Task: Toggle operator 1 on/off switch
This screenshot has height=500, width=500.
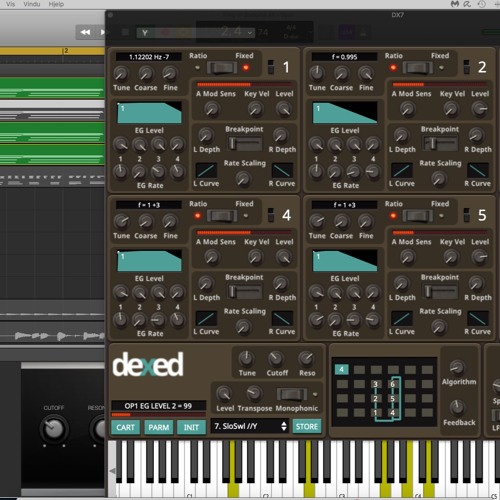Action: [x=271, y=67]
